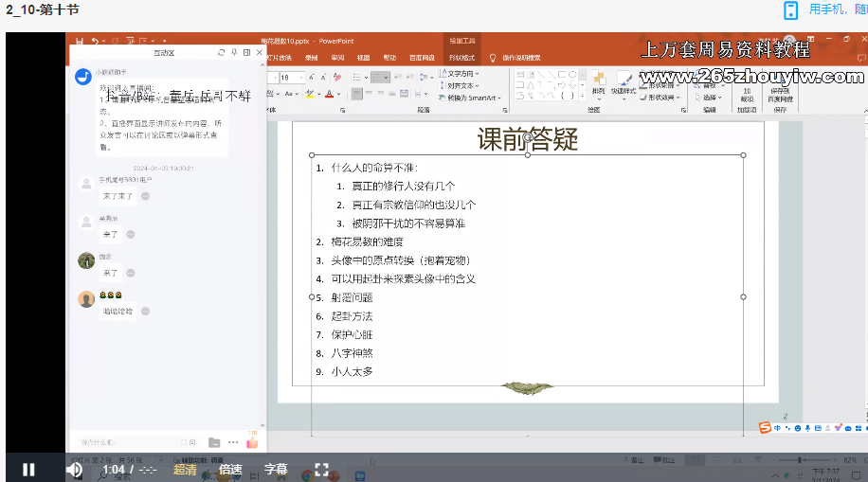Toggle the chat panel layout icon

pos(247,53)
